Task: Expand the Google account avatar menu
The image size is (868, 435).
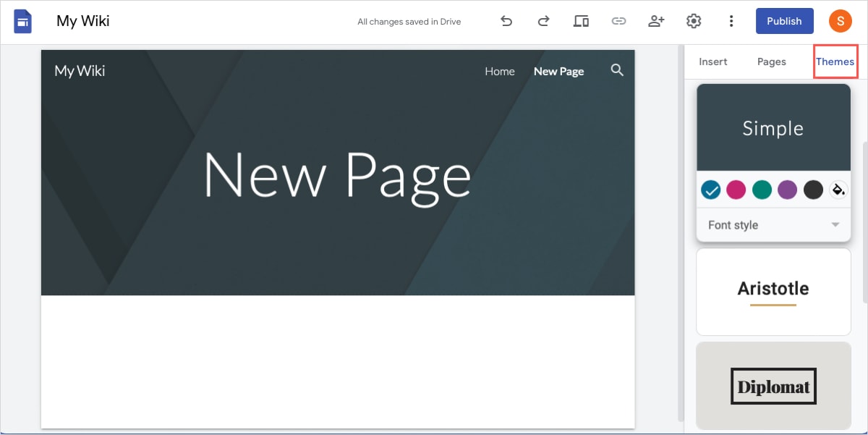Action: click(841, 21)
